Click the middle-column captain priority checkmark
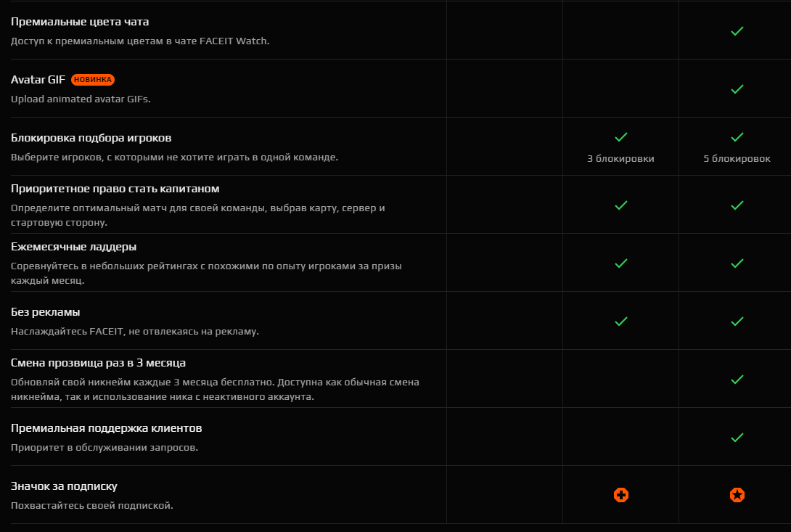Viewport: 791px width, 532px height. click(621, 205)
